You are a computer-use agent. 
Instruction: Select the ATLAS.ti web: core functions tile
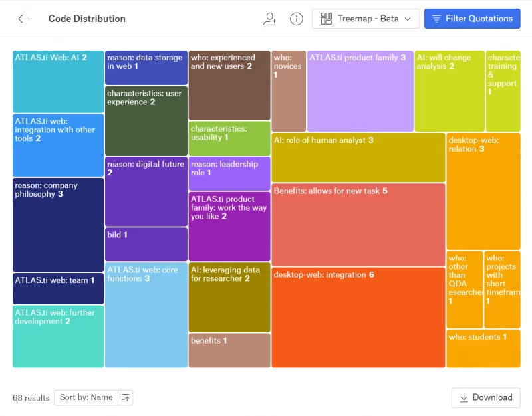146,315
